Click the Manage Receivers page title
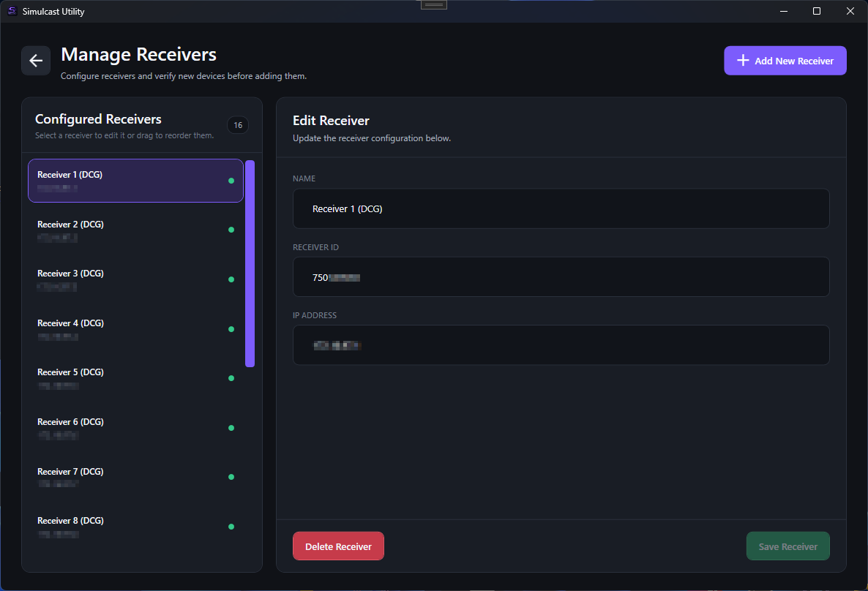The image size is (868, 591). (138, 54)
